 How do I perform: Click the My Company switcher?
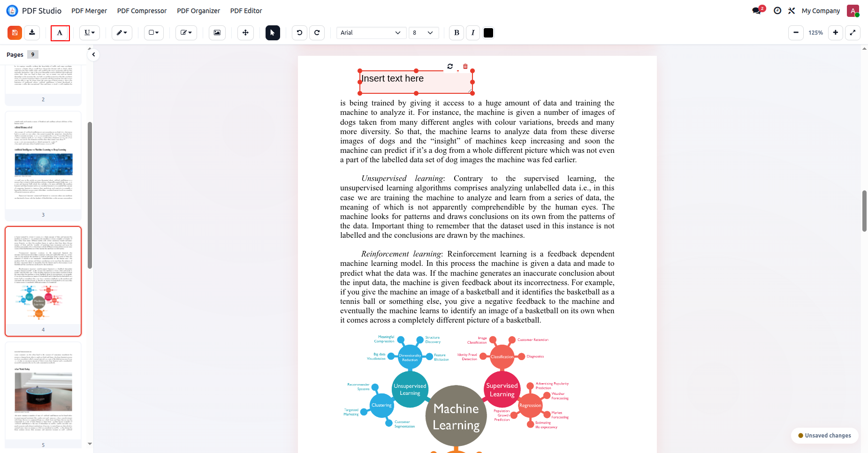coord(821,11)
